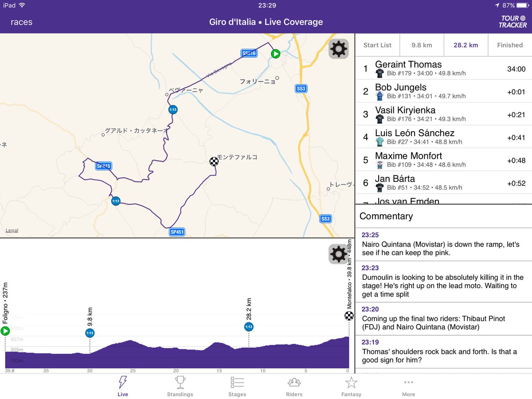This screenshot has width=532, height=399.
Task: Tap the Montefalco 39.8 km finish label
Action: (349, 274)
